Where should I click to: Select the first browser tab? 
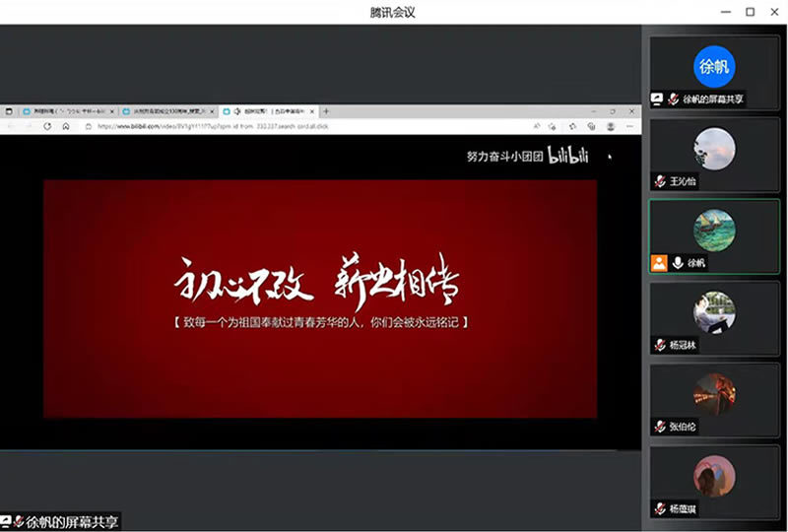pyautogui.click(x=62, y=111)
